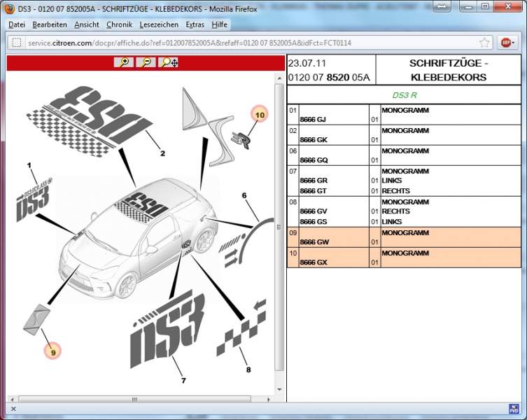
Task: Click highlighted row index 10
Action: [x=293, y=253]
